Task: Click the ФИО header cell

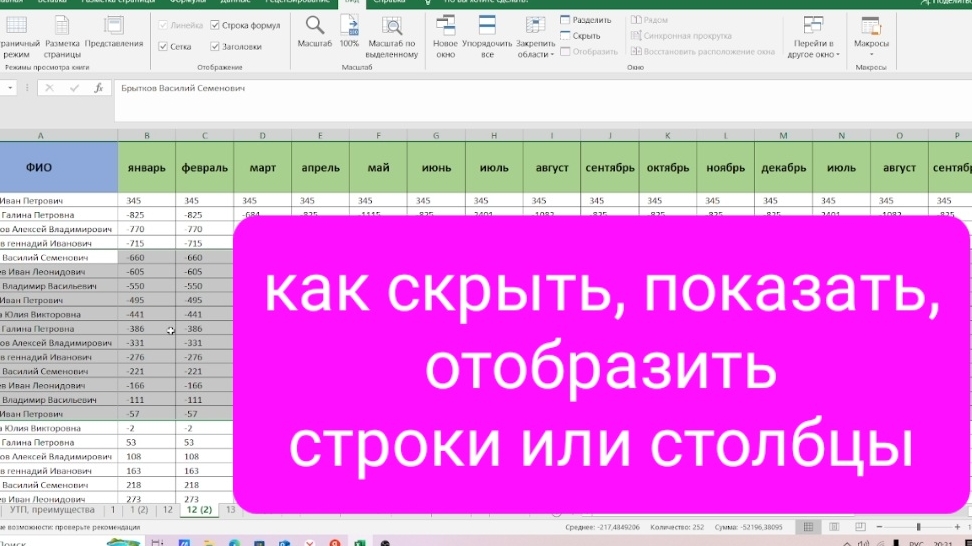Action: coord(59,167)
